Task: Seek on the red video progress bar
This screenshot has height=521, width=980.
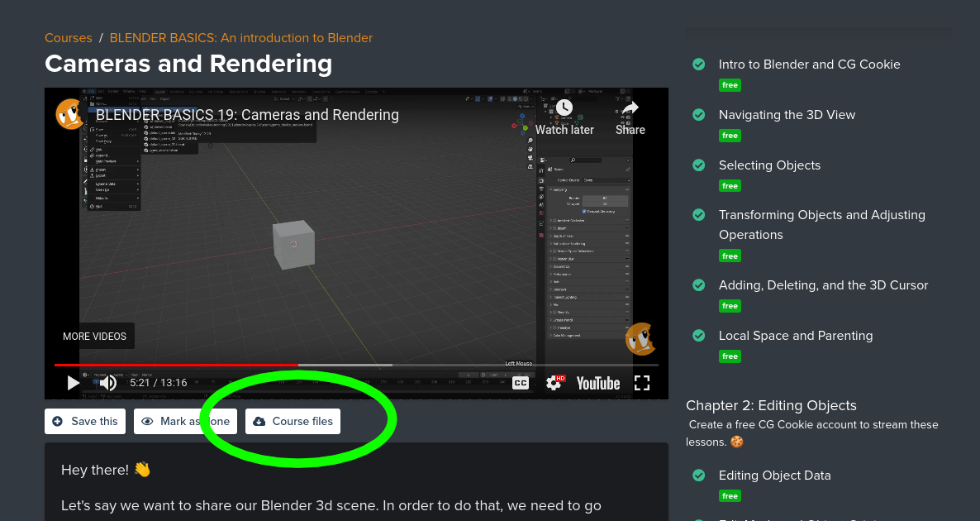Action: coord(176,365)
